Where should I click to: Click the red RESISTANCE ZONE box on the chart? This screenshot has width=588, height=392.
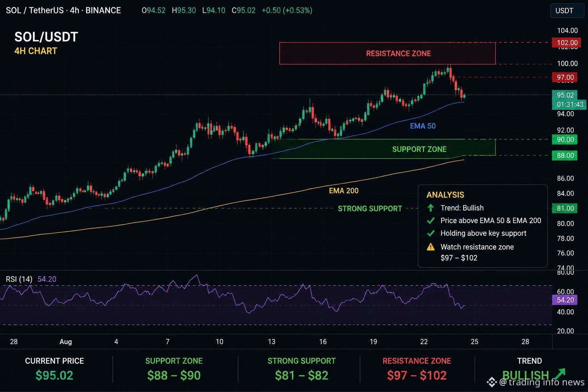point(387,53)
